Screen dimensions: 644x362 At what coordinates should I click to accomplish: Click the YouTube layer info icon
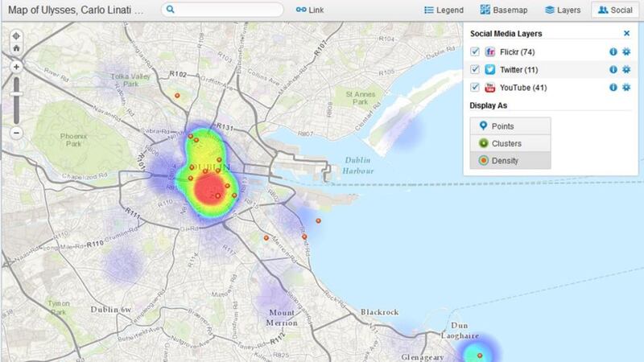click(613, 88)
